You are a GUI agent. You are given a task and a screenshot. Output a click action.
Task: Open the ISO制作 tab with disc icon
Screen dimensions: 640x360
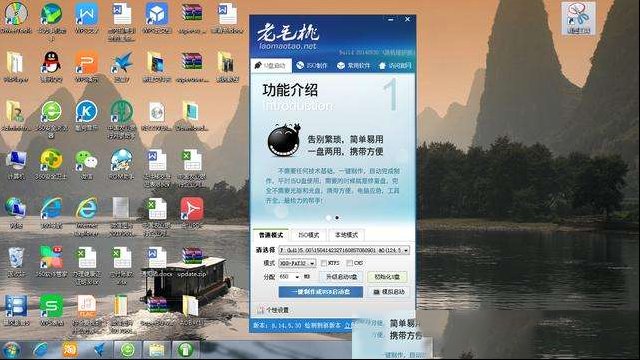tap(312, 65)
